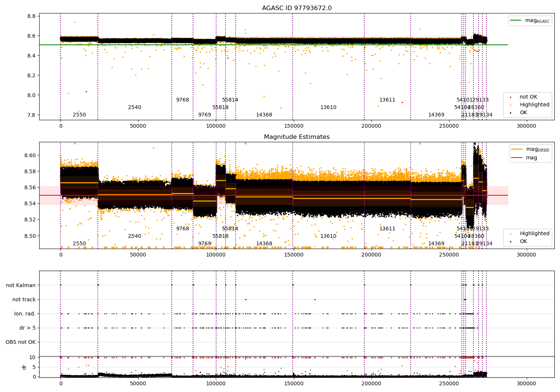
Task: Click x-axis tick '150000' in top plot
Action: [293, 126]
